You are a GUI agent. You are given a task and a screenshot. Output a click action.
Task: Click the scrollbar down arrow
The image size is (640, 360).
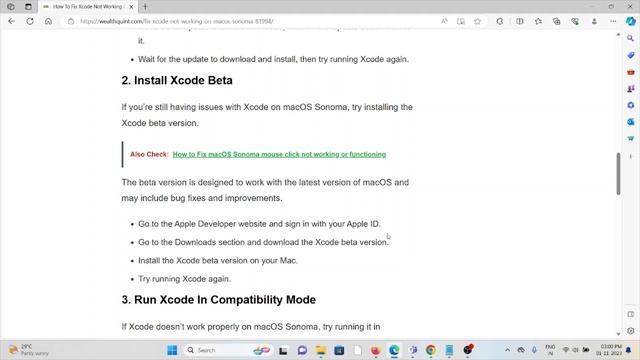pyautogui.click(x=618, y=334)
